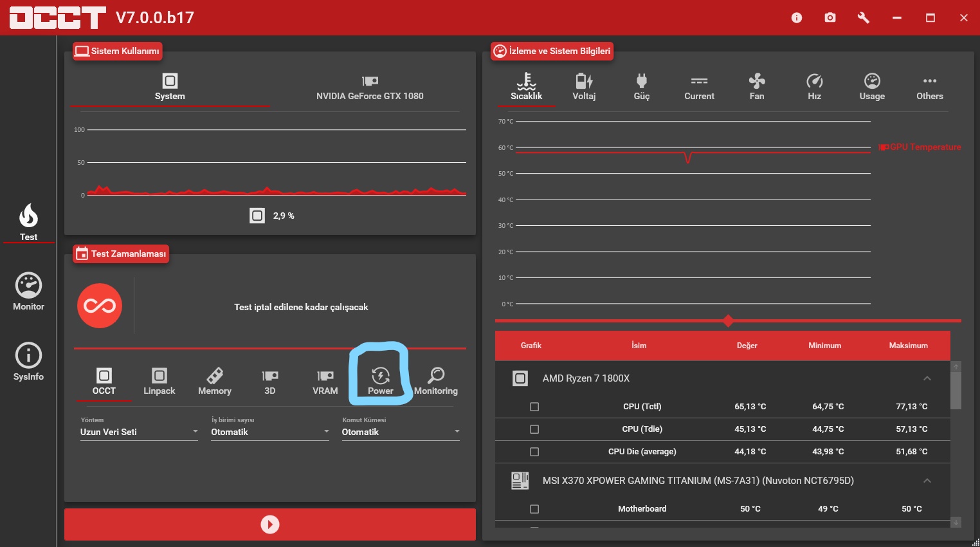Click the 44,18 °C CPU Die average value
The width and height of the screenshot is (980, 547).
click(x=750, y=452)
